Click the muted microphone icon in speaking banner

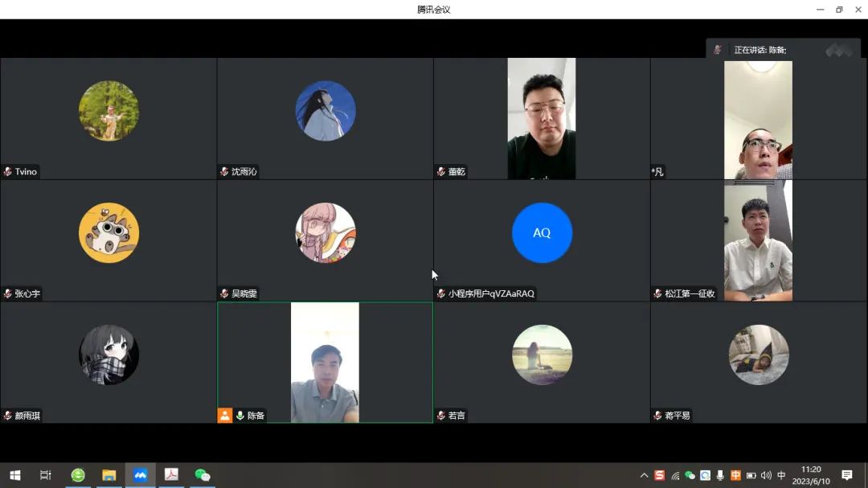point(718,50)
